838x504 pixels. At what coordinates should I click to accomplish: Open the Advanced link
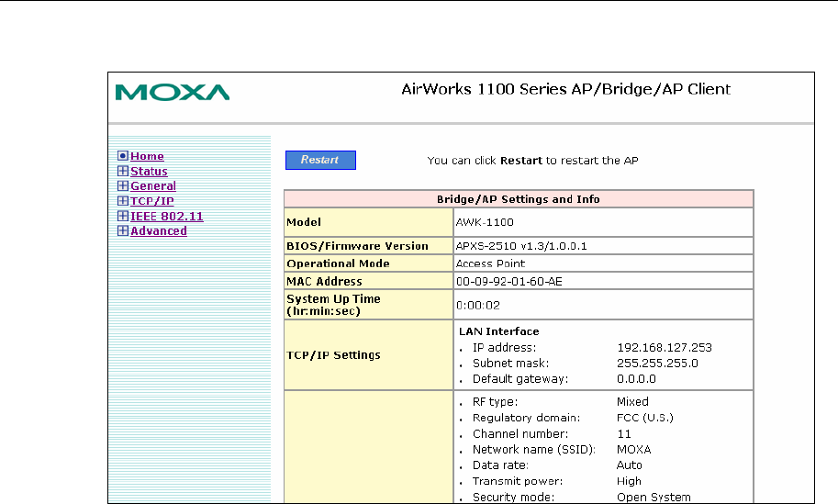click(159, 231)
